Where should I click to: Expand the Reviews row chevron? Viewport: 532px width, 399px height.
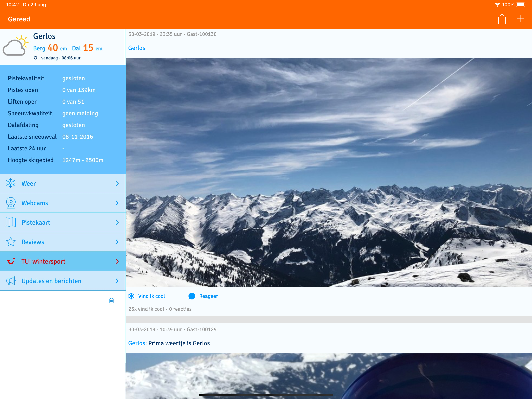coord(117,242)
